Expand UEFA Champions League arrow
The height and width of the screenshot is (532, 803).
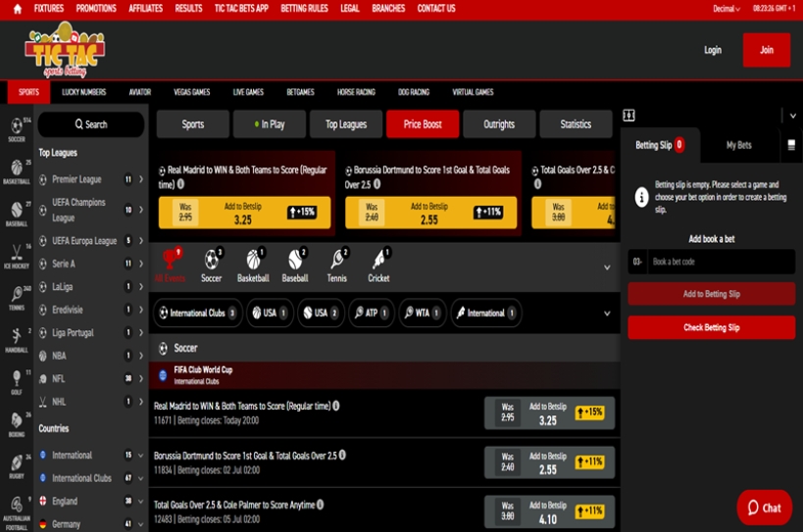pyautogui.click(x=141, y=210)
